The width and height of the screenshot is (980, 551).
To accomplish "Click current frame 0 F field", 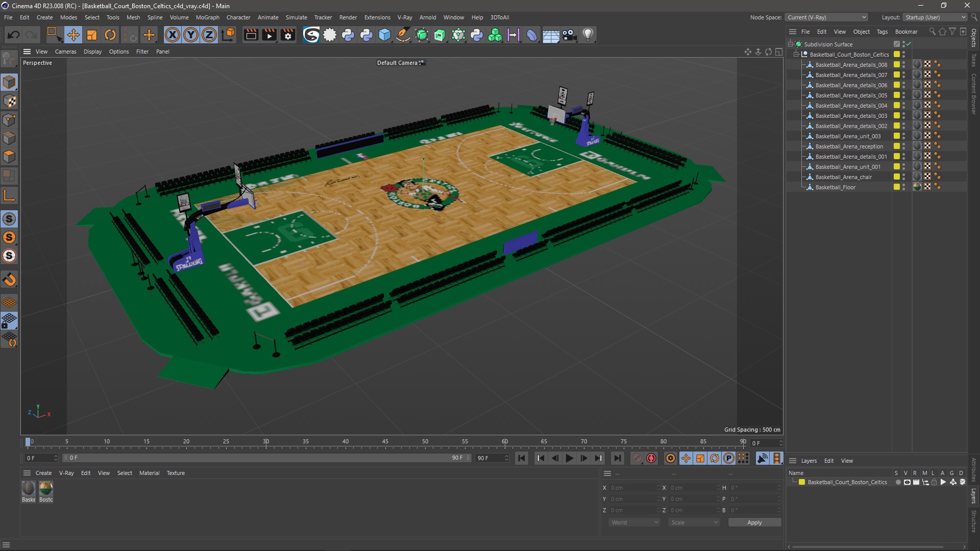I will [x=41, y=458].
